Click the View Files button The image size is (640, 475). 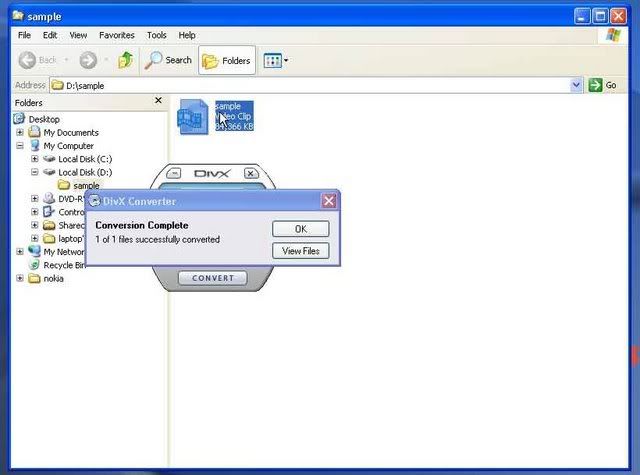click(x=300, y=251)
